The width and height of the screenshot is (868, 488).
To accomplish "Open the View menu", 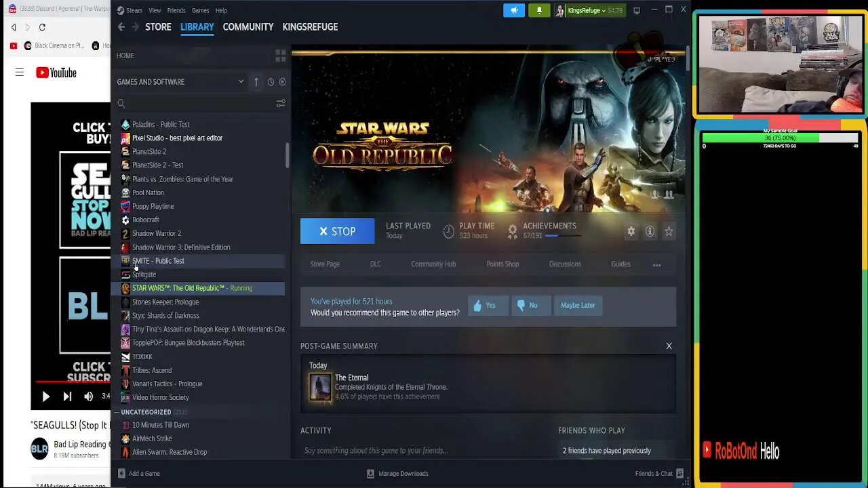I will tap(155, 10).
